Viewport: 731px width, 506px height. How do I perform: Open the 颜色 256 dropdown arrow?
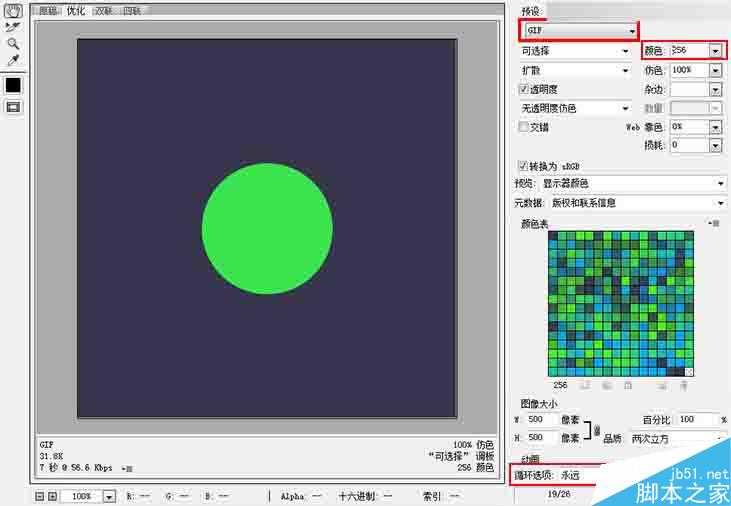pyautogui.click(x=715, y=50)
